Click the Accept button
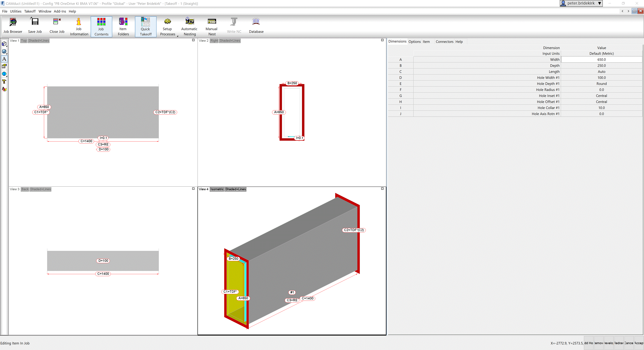 tap(639, 343)
